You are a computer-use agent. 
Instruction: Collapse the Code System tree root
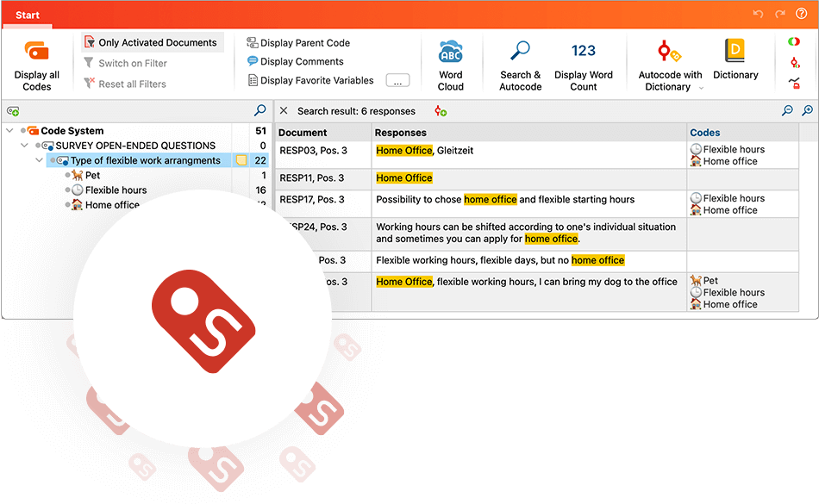tap(9, 130)
